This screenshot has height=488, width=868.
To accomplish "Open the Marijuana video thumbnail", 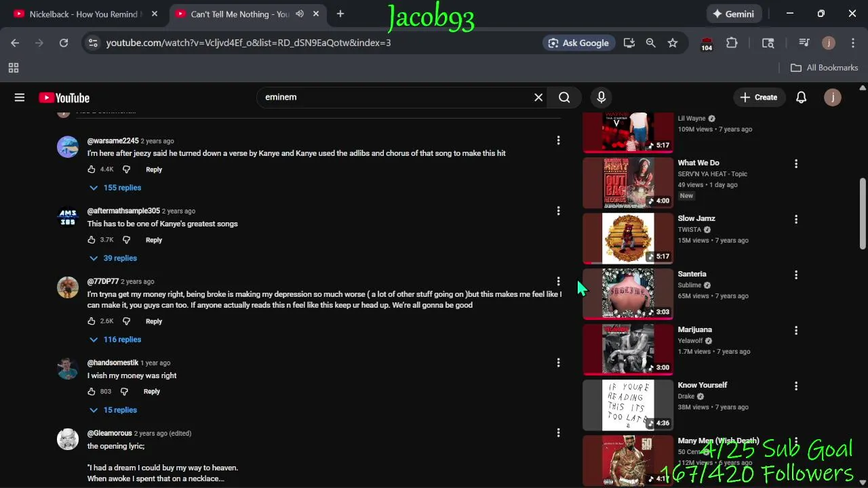I will (x=628, y=349).
